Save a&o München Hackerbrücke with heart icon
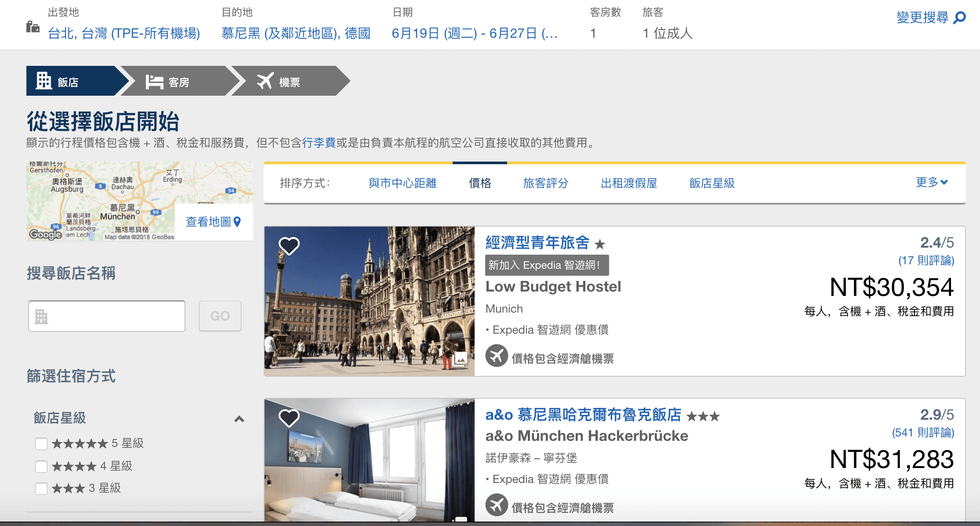This screenshot has width=980, height=526. (289, 418)
